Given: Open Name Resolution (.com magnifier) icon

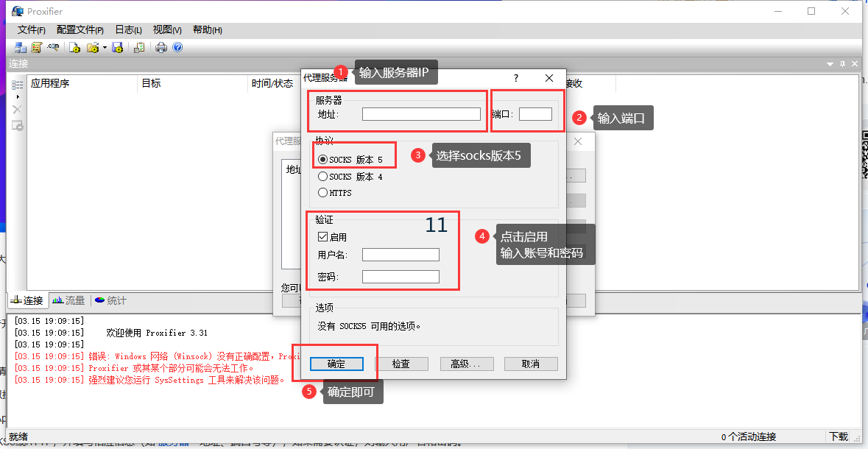Looking at the screenshot, I should [x=53, y=48].
